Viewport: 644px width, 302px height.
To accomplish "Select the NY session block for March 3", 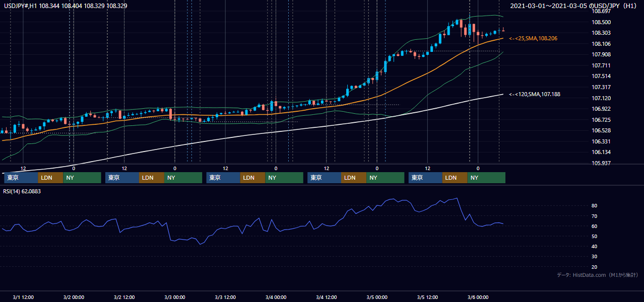I will (x=284, y=178).
